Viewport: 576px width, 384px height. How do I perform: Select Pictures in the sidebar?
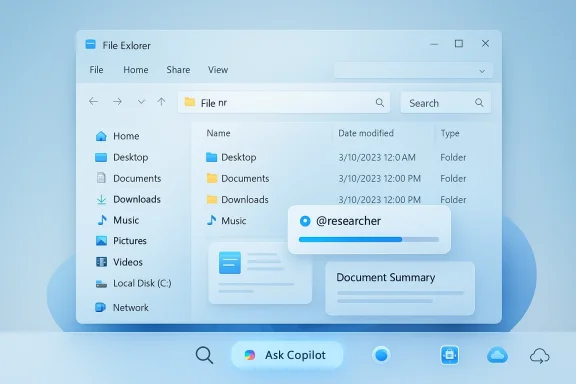(120, 241)
